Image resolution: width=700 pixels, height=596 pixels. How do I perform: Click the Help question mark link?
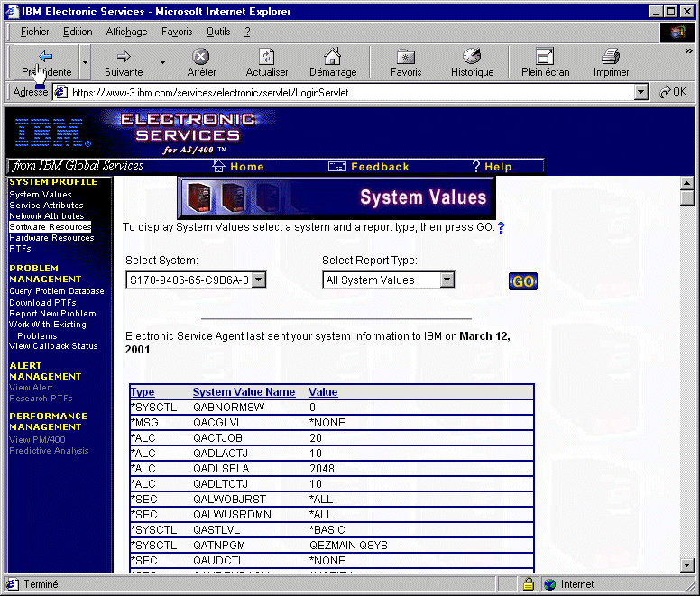click(x=492, y=167)
